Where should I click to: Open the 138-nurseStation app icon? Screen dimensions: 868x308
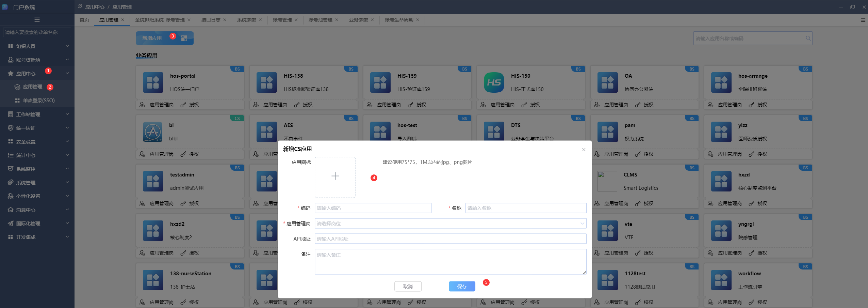click(153, 280)
